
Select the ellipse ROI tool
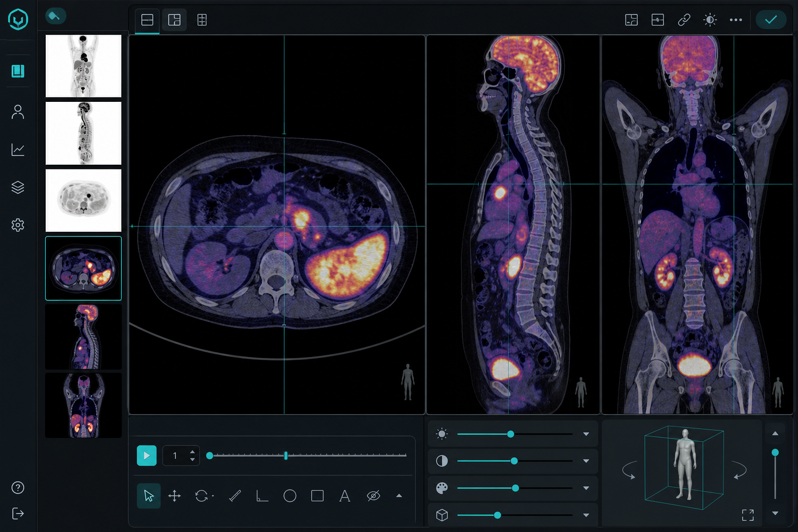tap(290, 496)
